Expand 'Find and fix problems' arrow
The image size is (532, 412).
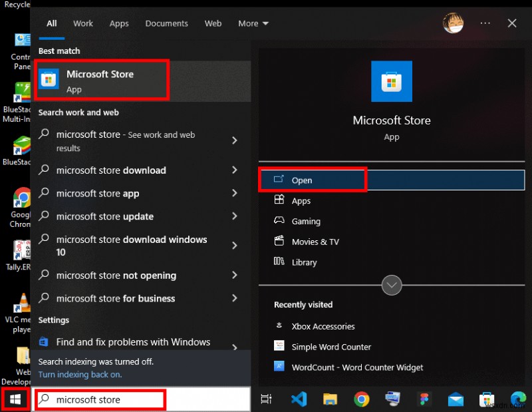(x=235, y=346)
